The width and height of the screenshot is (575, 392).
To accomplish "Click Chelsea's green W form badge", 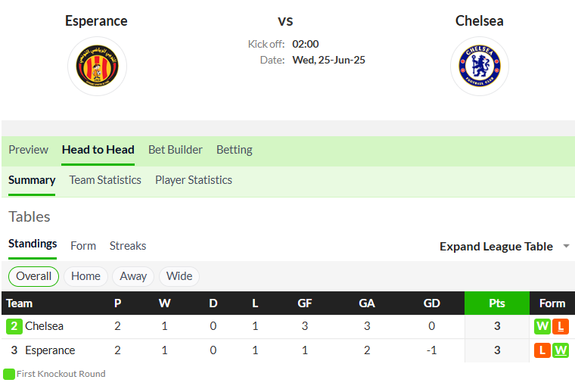I will pos(542,326).
